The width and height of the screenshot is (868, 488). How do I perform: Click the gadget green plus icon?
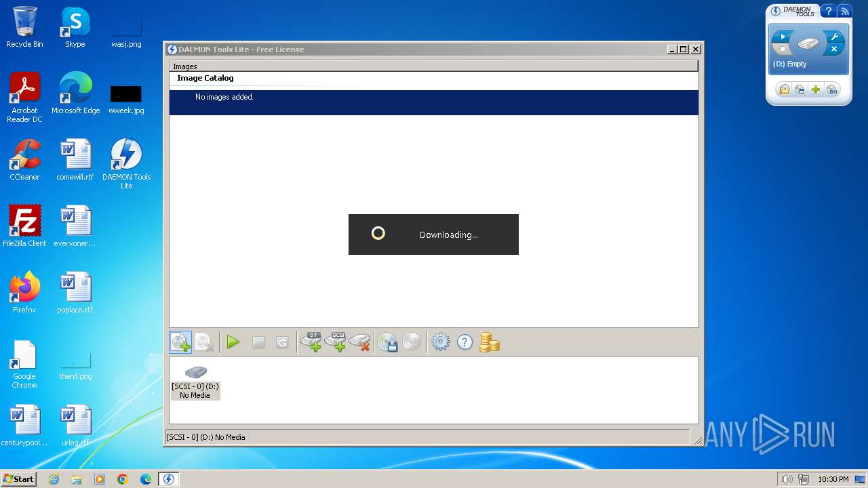tap(816, 89)
